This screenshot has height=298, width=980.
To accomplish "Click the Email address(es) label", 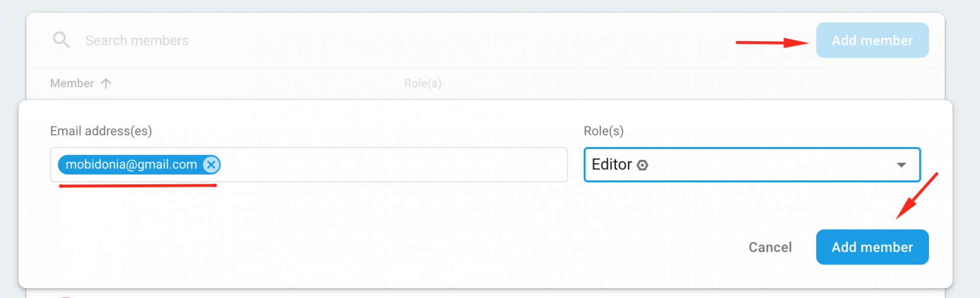I will tap(101, 131).
